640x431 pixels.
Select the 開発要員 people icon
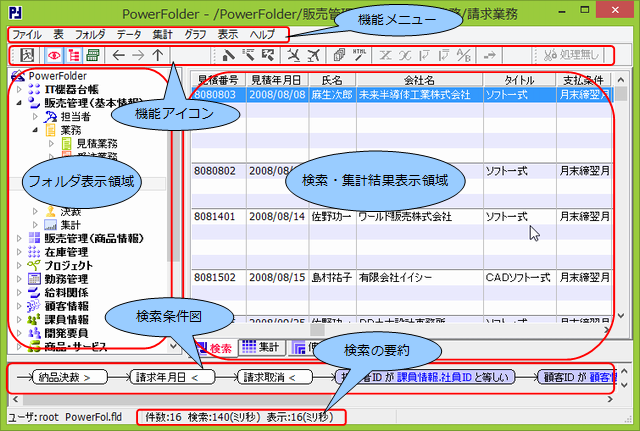click(34, 333)
